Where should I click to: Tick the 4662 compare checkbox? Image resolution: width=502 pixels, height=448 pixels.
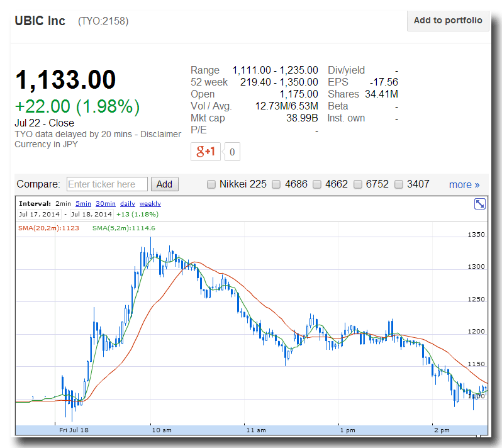click(317, 184)
